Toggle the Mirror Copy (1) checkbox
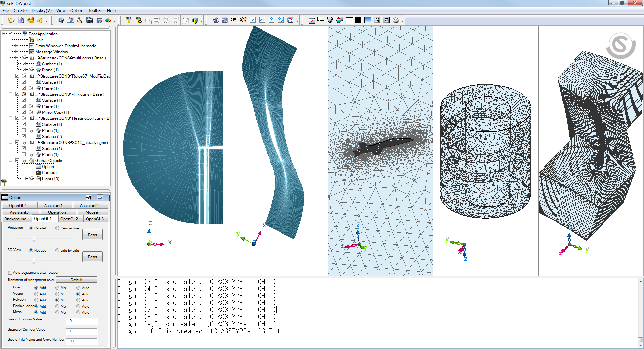The width and height of the screenshot is (644, 349). [24, 112]
